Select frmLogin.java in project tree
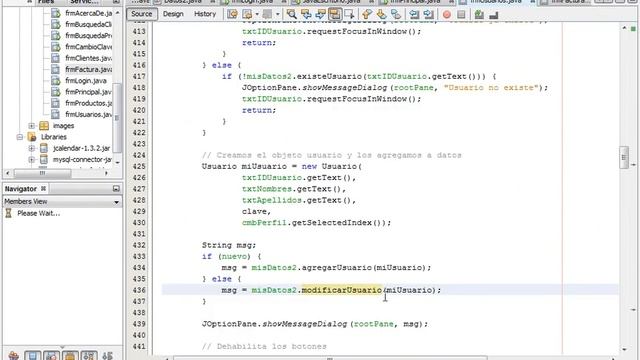This screenshot has width=640, height=360. point(86,80)
